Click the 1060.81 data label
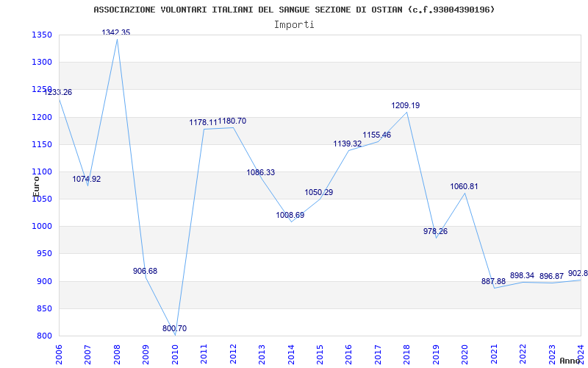The width and height of the screenshot is (588, 368). [465, 187]
